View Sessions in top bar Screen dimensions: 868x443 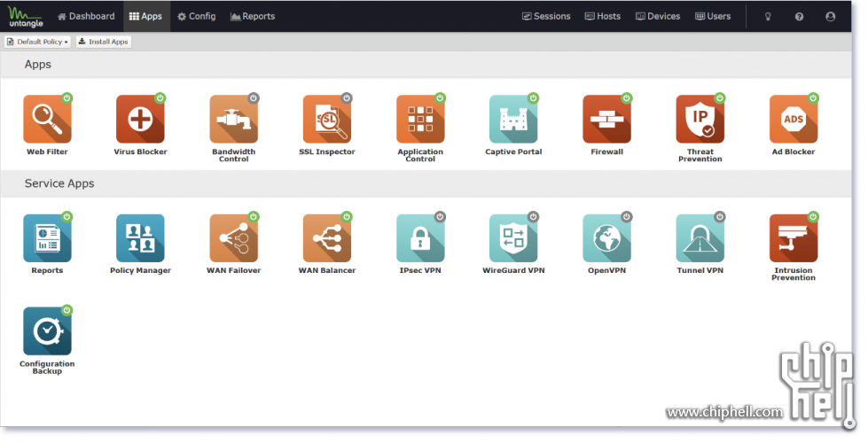pyautogui.click(x=546, y=17)
